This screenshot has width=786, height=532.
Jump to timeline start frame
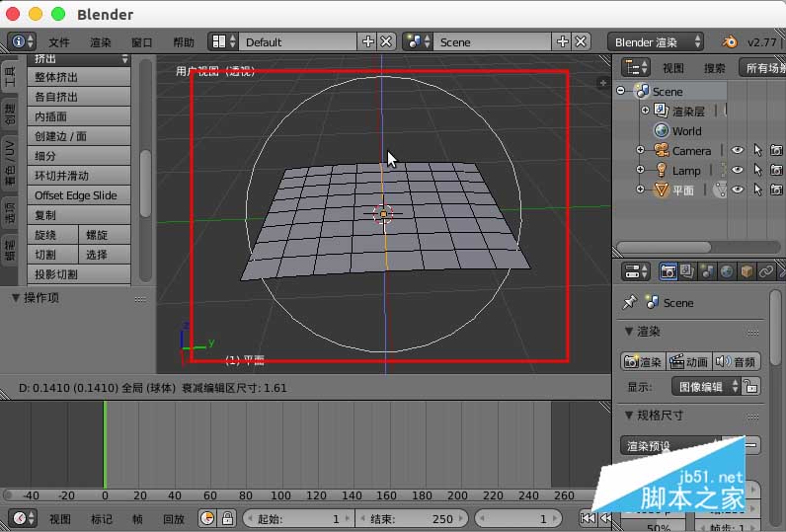click(588, 518)
